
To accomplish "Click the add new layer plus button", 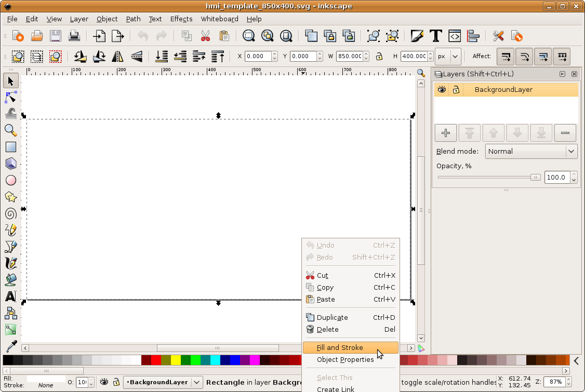I will pyautogui.click(x=445, y=133).
